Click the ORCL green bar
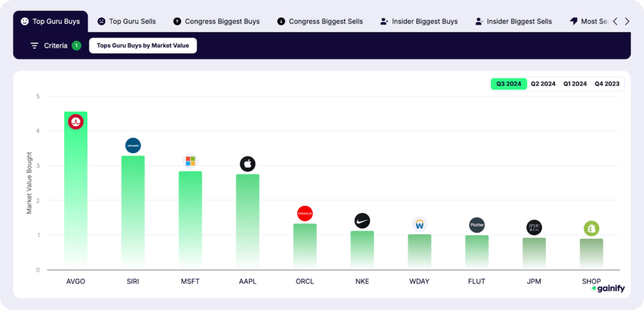644x310 pixels. [305, 246]
